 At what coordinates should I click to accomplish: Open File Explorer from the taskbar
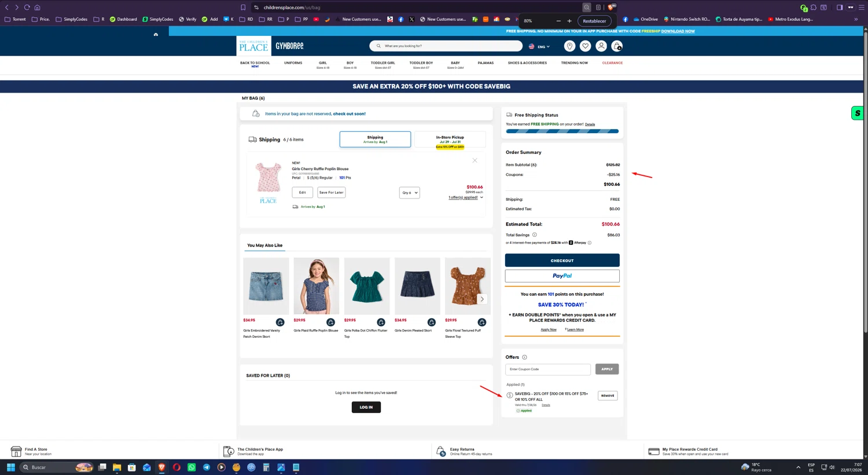pyautogui.click(x=117, y=467)
